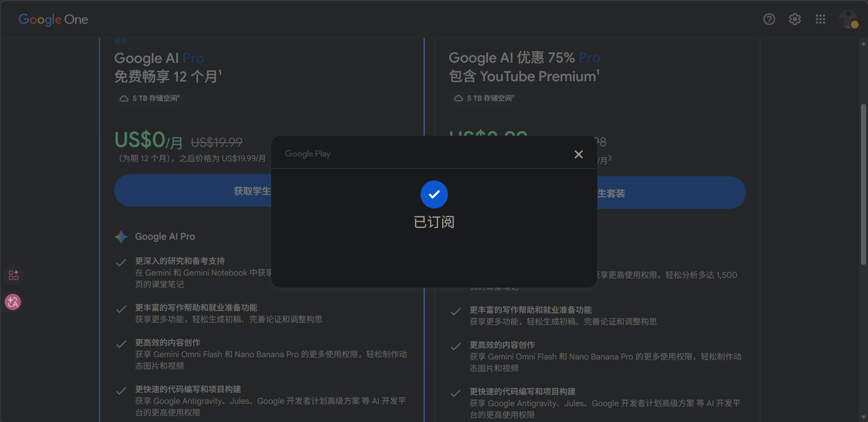Click the right plan 更丰富的写作帮助和就业准备功能 title

(x=531, y=310)
